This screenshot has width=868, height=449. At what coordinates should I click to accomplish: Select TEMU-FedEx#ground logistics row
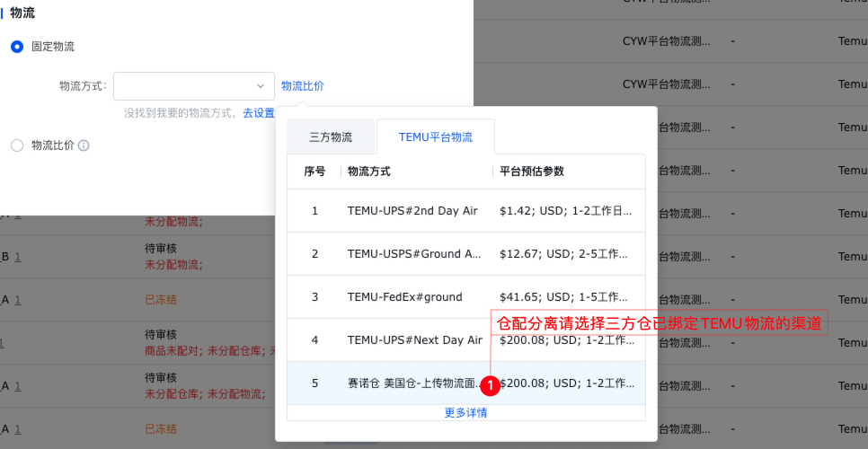pos(466,297)
